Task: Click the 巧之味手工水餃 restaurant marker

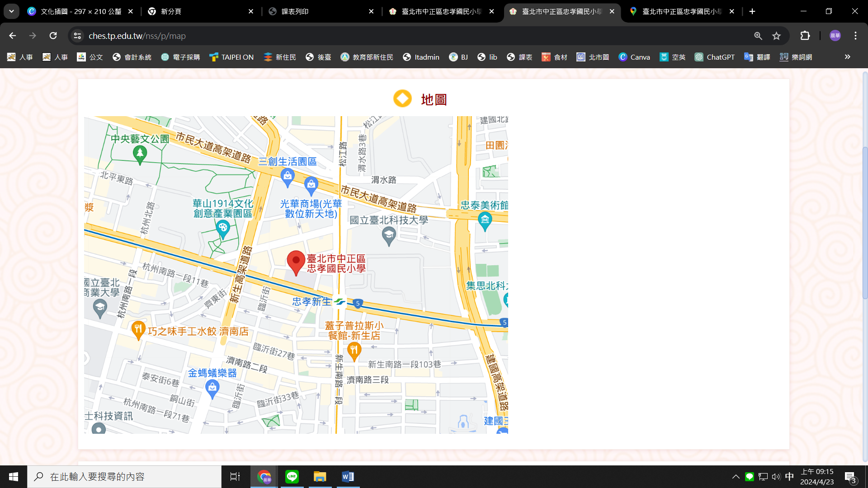Action: click(x=138, y=330)
